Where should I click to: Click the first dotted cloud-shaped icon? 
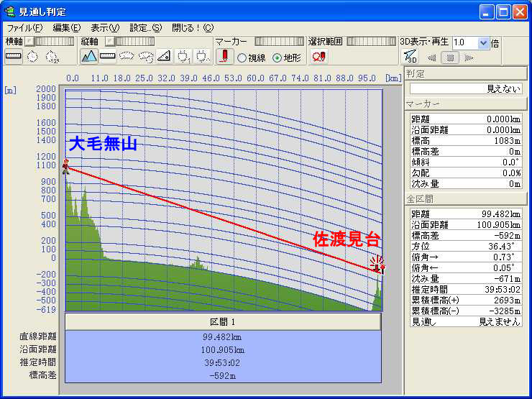tap(127, 56)
